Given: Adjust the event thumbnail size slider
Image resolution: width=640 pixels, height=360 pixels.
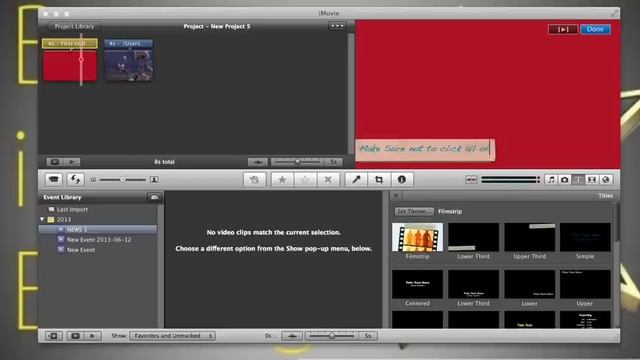Looking at the screenshot, I should [122, 180].
